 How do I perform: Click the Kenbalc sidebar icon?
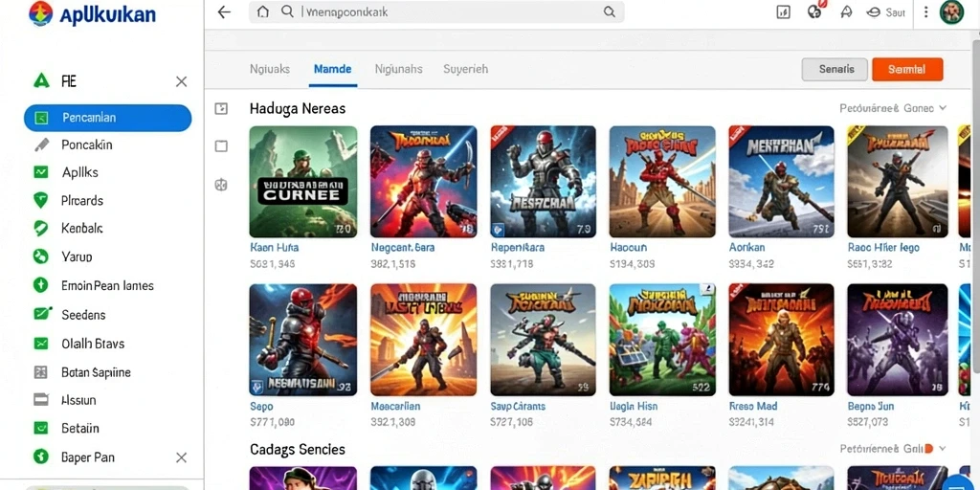click(x=40, y=229)
